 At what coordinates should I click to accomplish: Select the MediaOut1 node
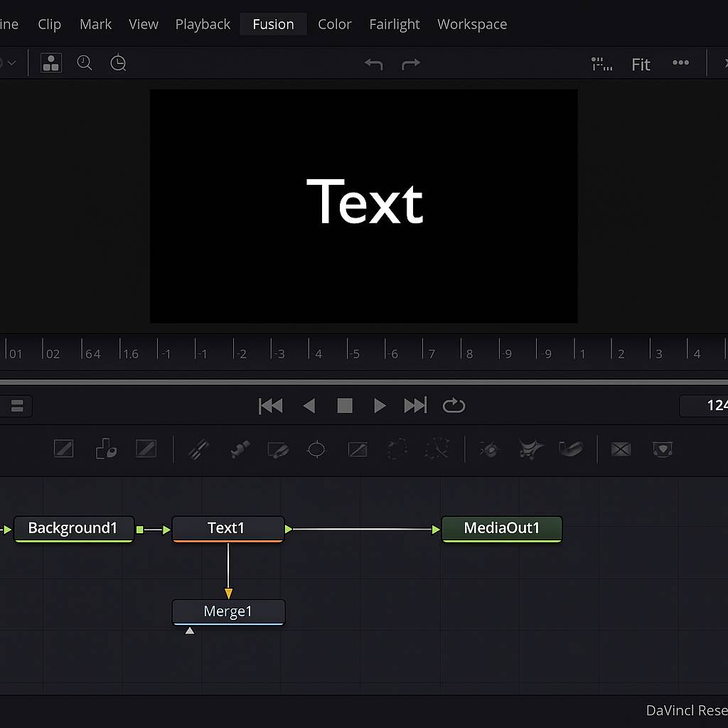pos(501,528)
